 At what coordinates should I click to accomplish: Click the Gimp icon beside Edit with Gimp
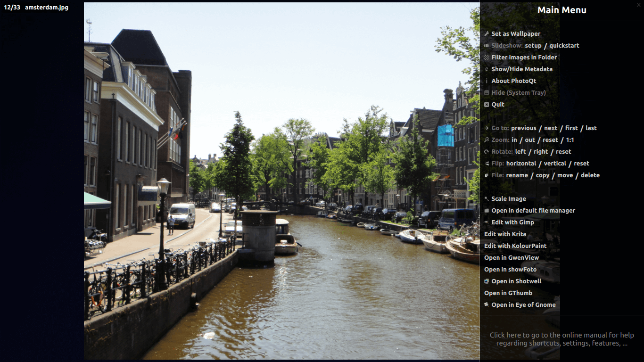click(x=487, y=222)
